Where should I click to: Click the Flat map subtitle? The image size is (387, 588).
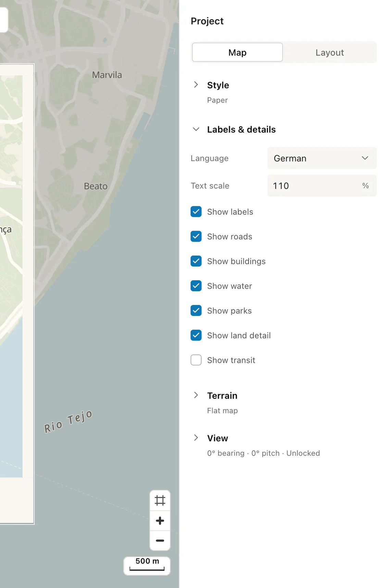(x=222, y=411)
